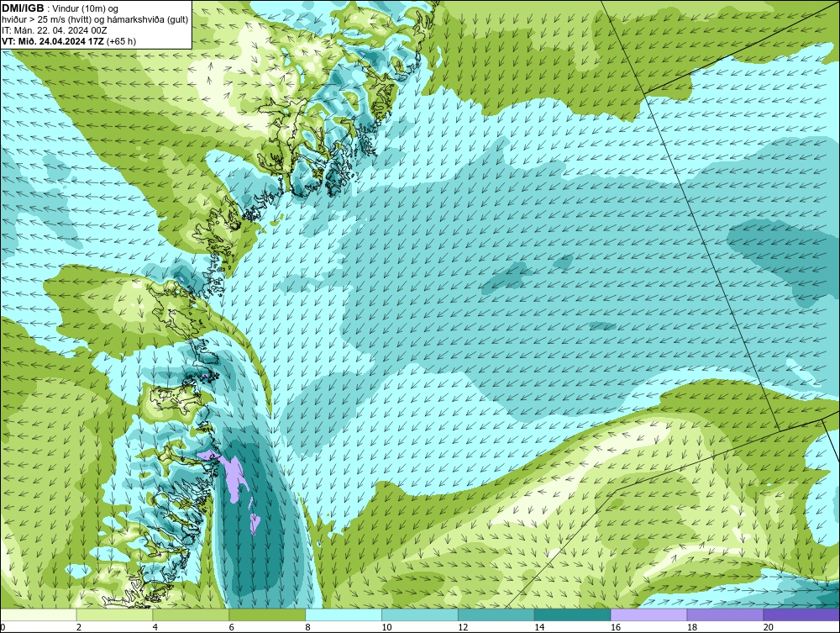Click legend scale label '12'
The image size is (840, 633).
coord(463,627)
